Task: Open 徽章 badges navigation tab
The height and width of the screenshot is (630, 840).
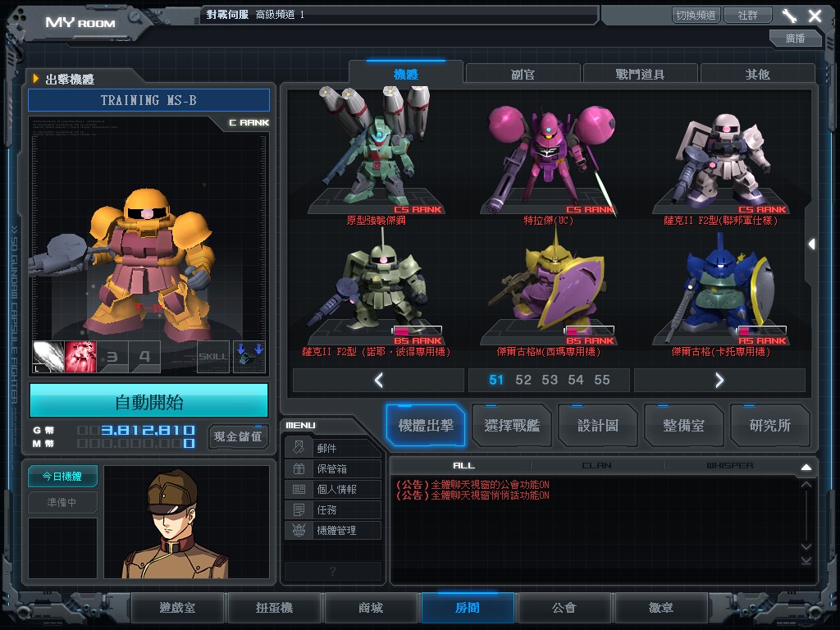Action: click(x=660, y=608)
